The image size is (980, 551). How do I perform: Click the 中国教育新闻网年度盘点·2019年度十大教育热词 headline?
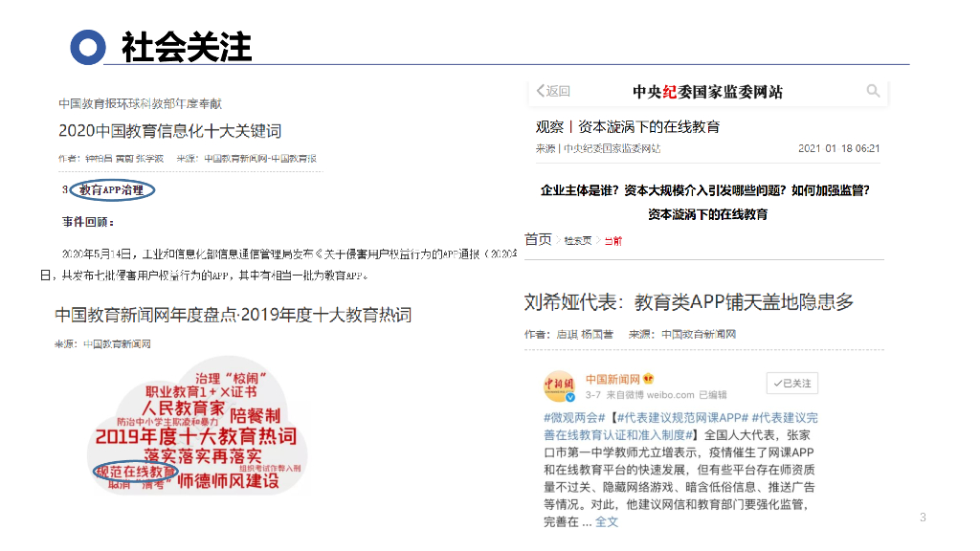tap(234, 314)
